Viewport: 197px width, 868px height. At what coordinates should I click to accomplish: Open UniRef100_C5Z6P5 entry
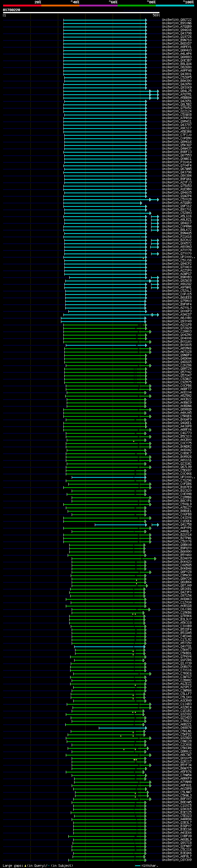[177, 78]
